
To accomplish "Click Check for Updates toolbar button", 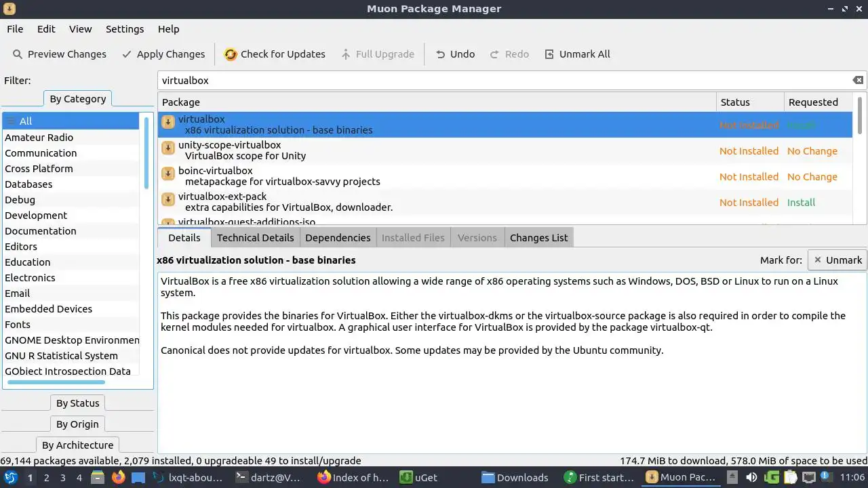I will [275, 54].
